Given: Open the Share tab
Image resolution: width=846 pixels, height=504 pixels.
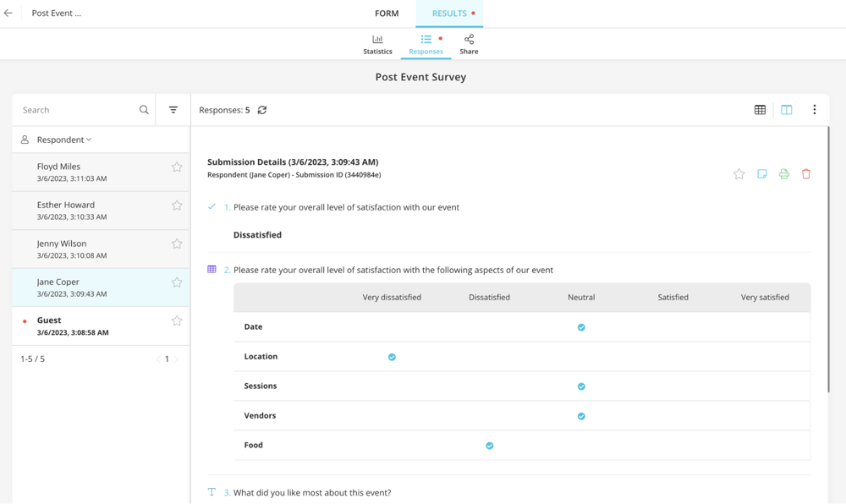Looking at the screenshot, I should click(469, 45).
